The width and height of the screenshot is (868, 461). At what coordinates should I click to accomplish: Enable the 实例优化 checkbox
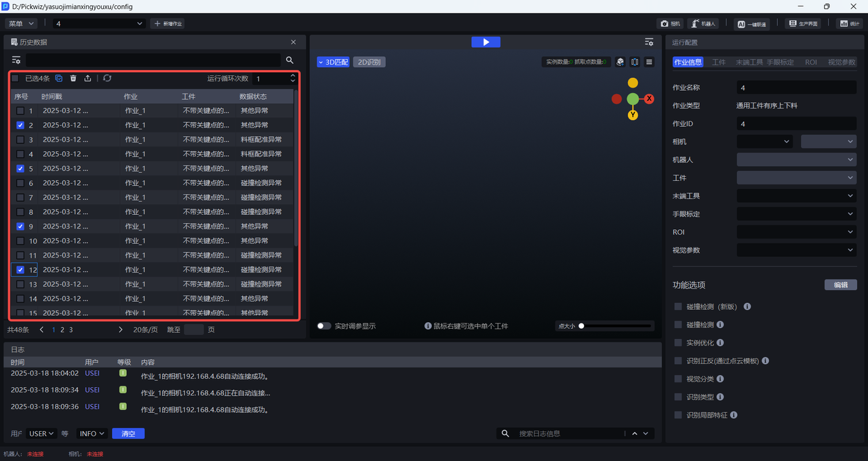pyautogui.click(x=678, y=343)
